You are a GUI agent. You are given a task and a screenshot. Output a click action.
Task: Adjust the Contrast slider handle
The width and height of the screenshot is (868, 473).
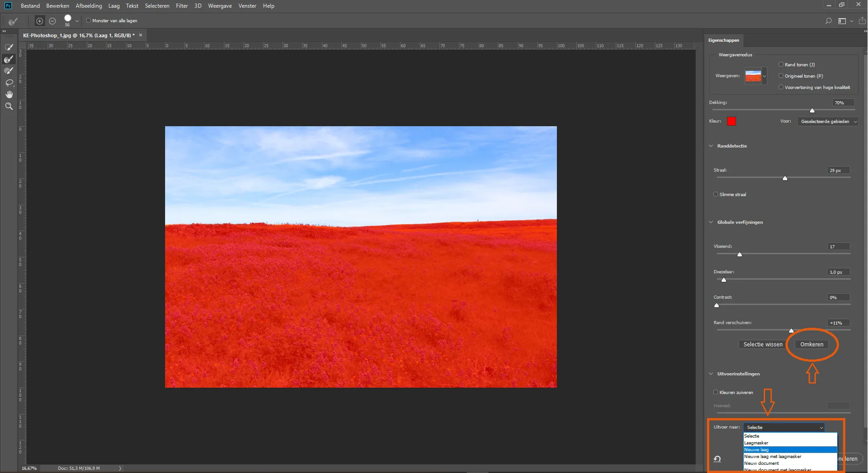point(717,305)
